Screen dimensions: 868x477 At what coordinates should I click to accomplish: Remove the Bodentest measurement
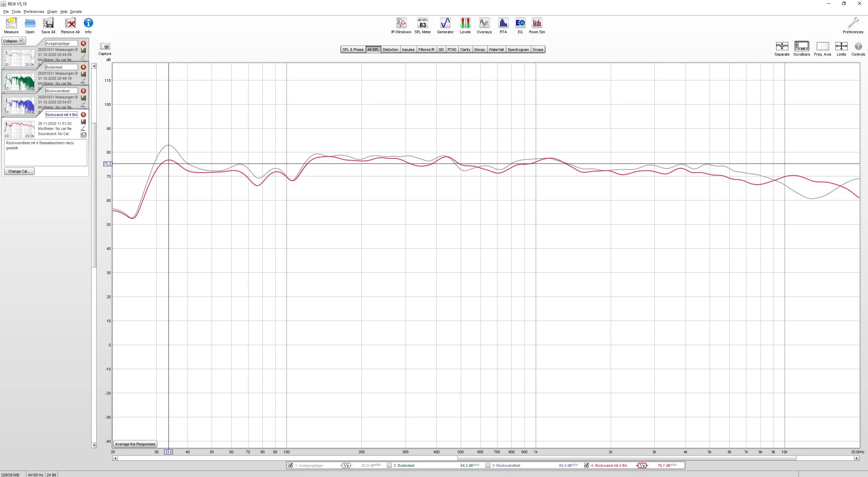(83, 67)
